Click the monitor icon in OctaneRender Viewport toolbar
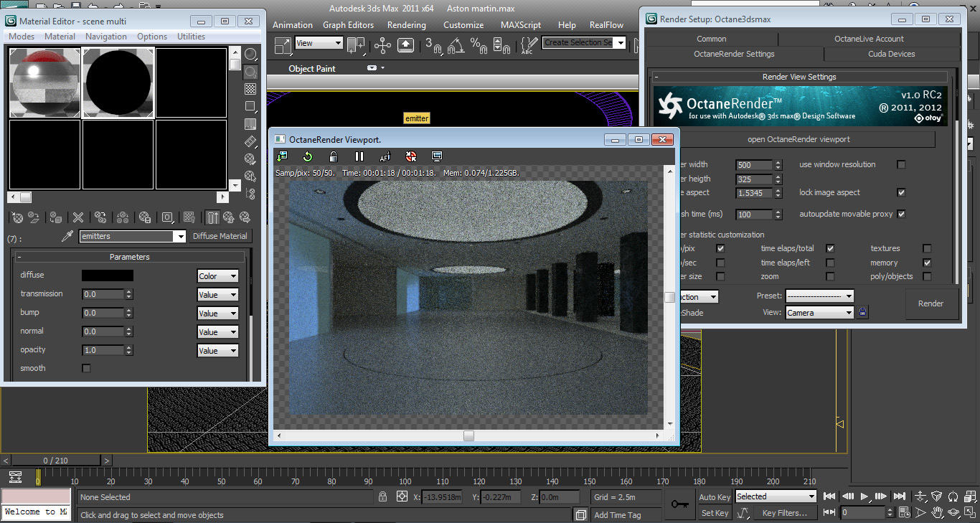980x523 pixels. point(437,156)
